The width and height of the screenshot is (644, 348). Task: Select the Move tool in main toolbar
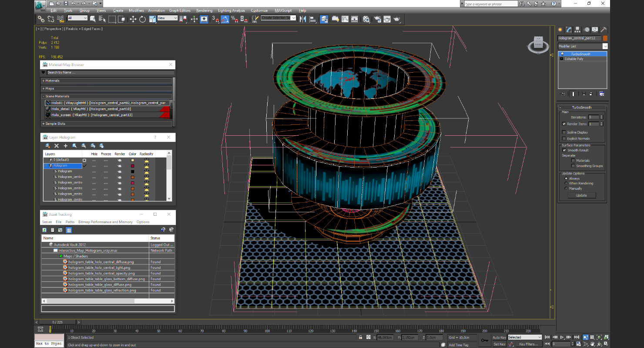click(x=133, y=19)
